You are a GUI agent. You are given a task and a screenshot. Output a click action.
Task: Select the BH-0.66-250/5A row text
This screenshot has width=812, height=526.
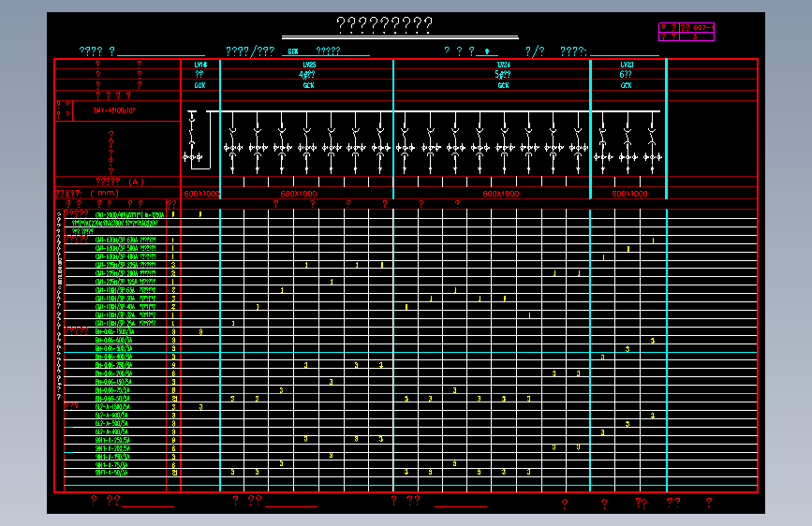click(113, 365)
